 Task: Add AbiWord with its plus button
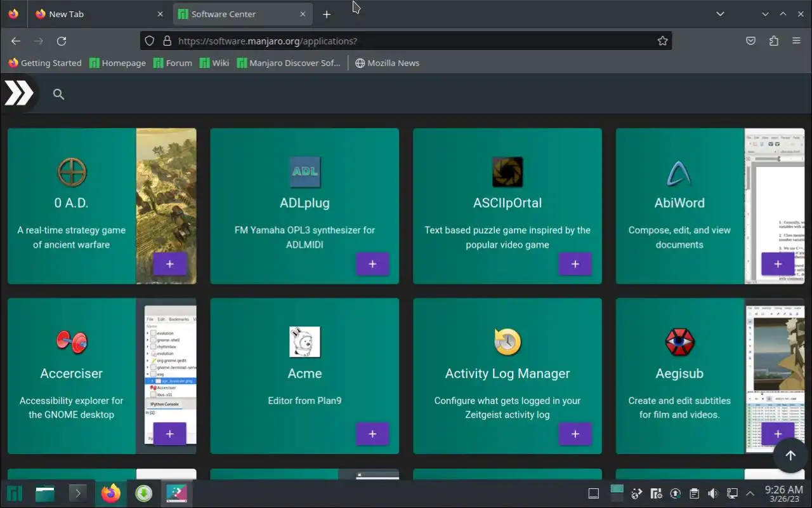778,264
